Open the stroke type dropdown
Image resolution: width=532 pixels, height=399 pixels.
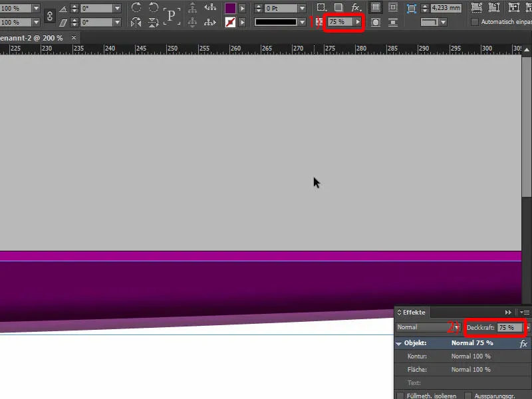click(302, 23)
